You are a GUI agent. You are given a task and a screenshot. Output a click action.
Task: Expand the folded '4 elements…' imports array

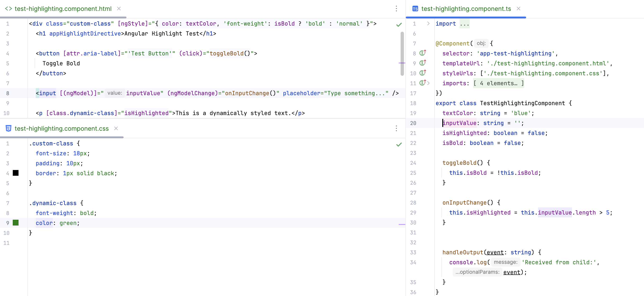tap(499, 83)
